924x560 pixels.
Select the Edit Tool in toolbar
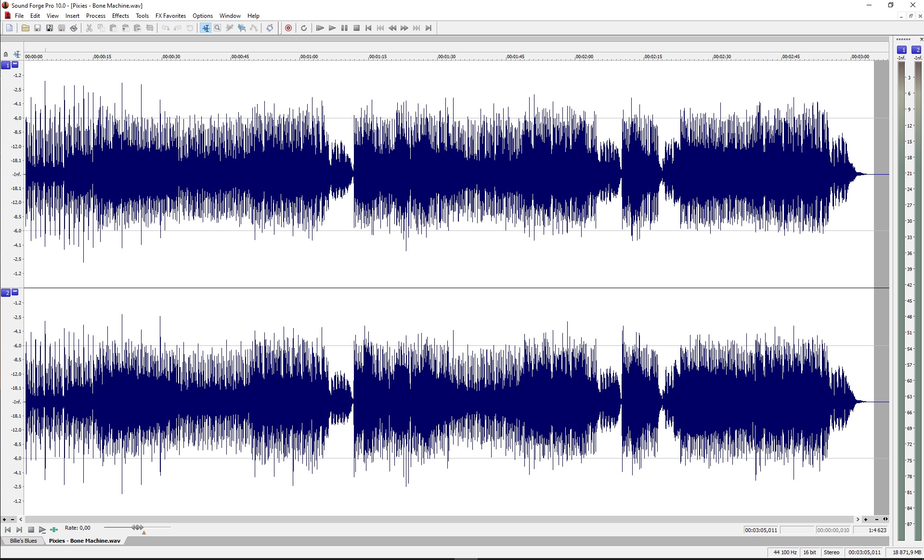[206, 28]
